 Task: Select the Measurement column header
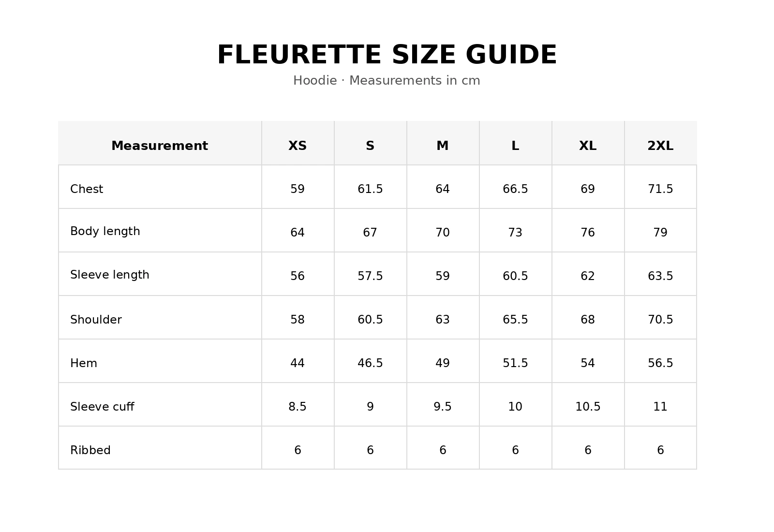click(x=160, y=146)
